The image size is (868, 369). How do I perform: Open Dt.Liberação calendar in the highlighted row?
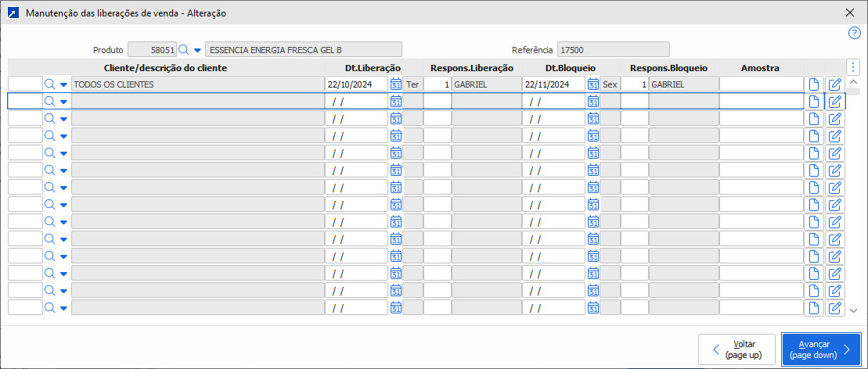pos(396,101)
